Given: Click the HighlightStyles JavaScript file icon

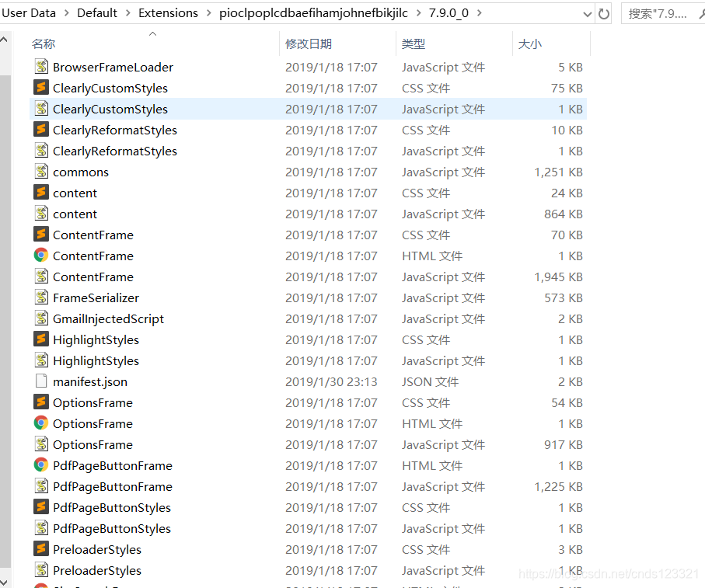Looking at the screenshot, I should 41,360.
